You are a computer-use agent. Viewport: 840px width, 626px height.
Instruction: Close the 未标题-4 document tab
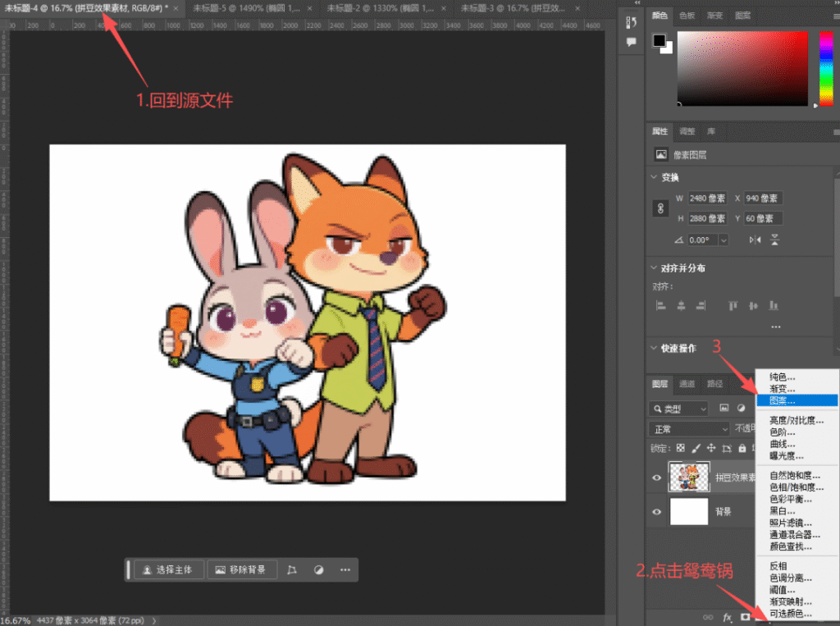coord(176,8)
